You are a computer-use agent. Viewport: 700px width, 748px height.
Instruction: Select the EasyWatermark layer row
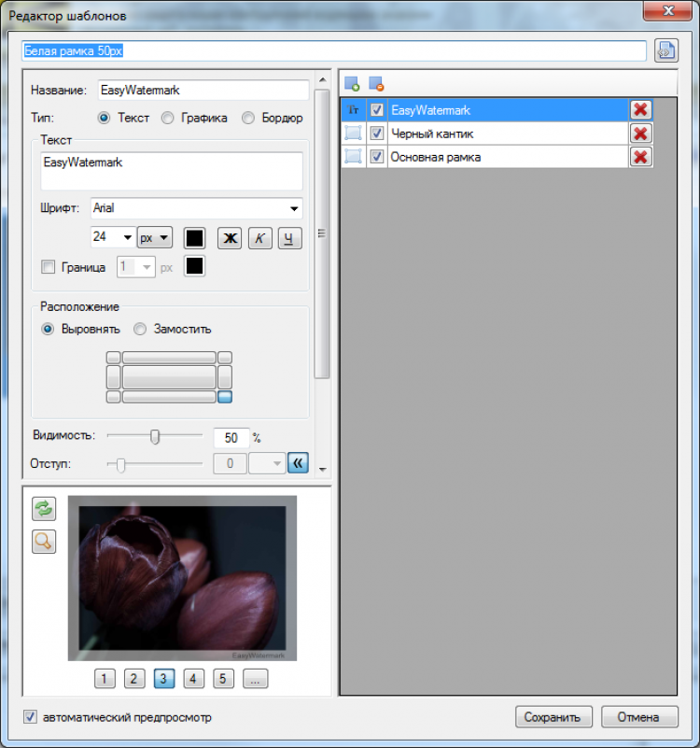pyautogui.click(x=484, y=110)
